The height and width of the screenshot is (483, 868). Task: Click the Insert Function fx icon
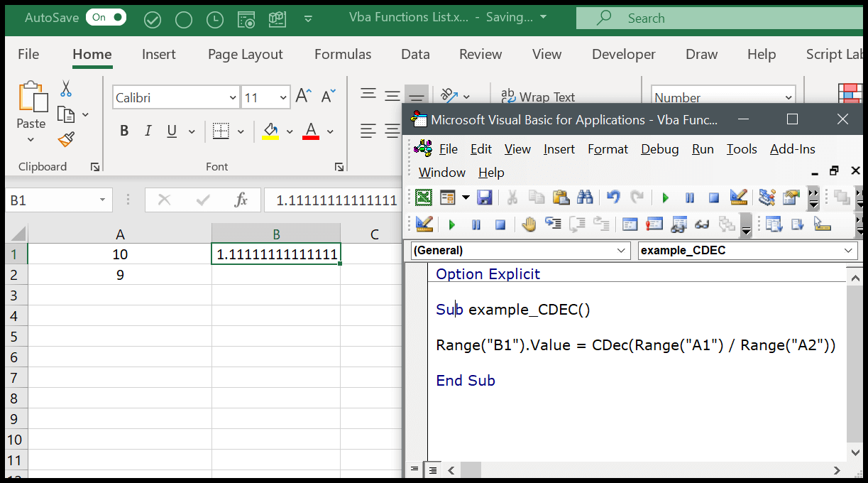pyautogui.click(x=241, y=200)
